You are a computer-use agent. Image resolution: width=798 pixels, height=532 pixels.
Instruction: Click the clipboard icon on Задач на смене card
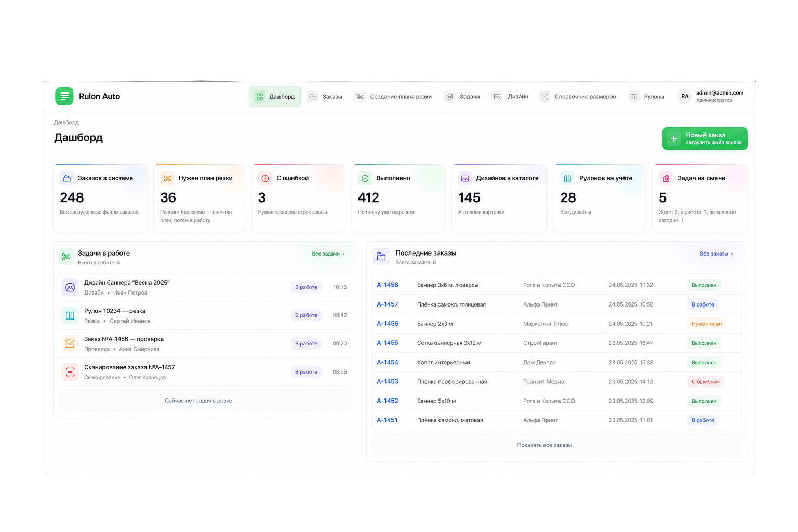(x=666, y=178)
